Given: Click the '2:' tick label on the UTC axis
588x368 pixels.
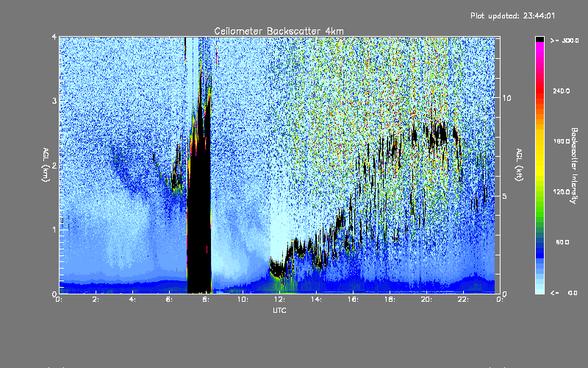Looking at the screenshot, I should 96,300.
